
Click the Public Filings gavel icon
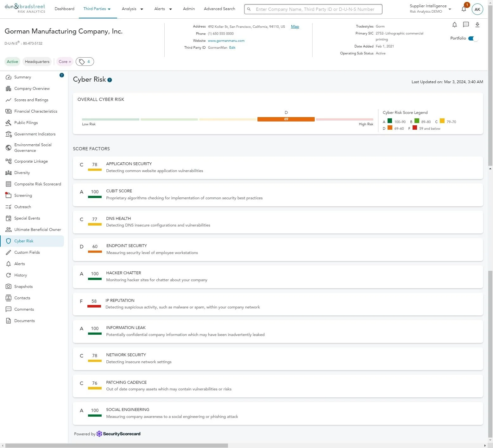coord(9,123)
